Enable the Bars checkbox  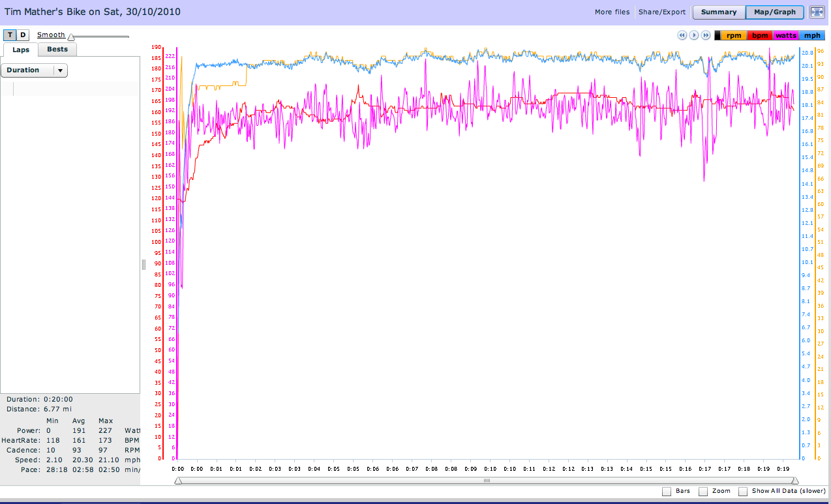[x=667, y=491]
